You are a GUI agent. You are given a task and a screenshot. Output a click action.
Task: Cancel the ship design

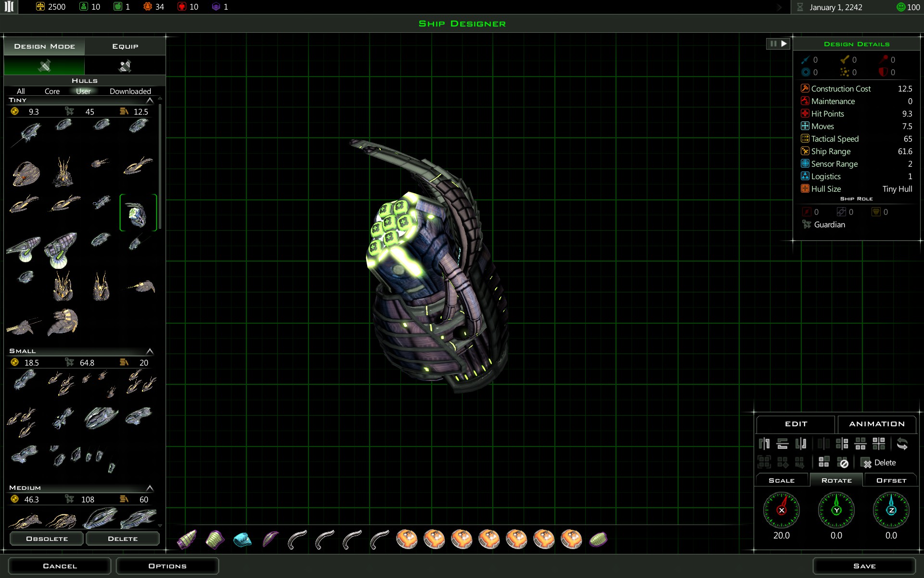click(60, 566)
